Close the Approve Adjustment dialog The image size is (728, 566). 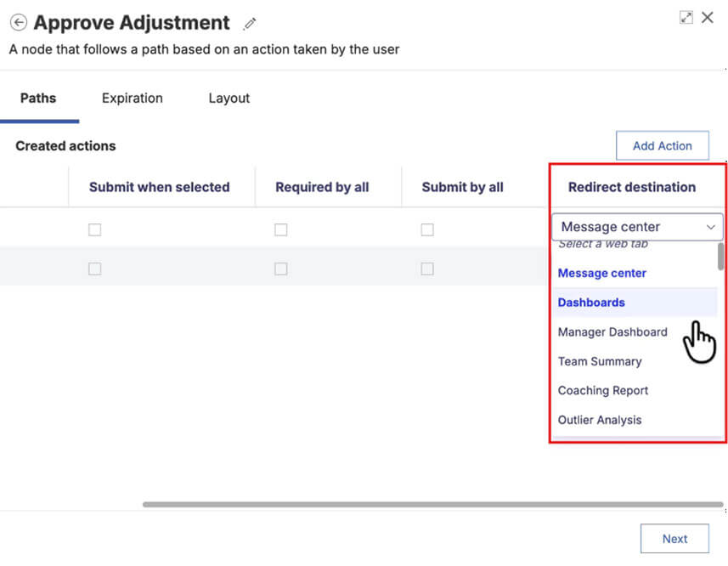point(708,18)
